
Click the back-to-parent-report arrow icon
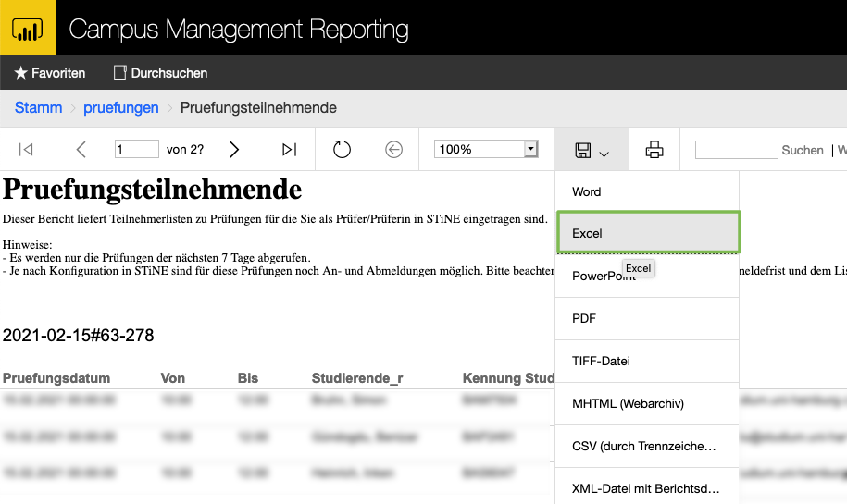point(394,149)
